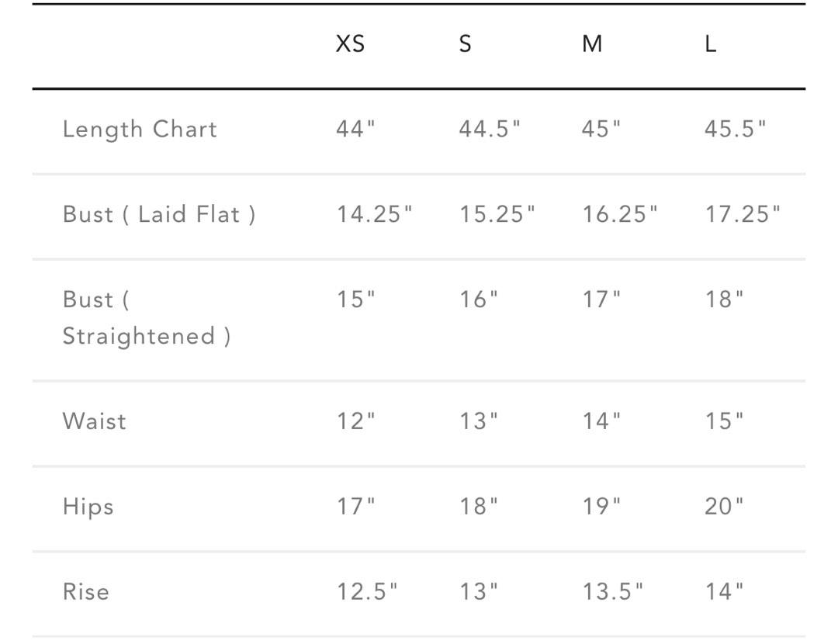Select the 12" waist value for XS
838x644 pixels.
point(355,421)
